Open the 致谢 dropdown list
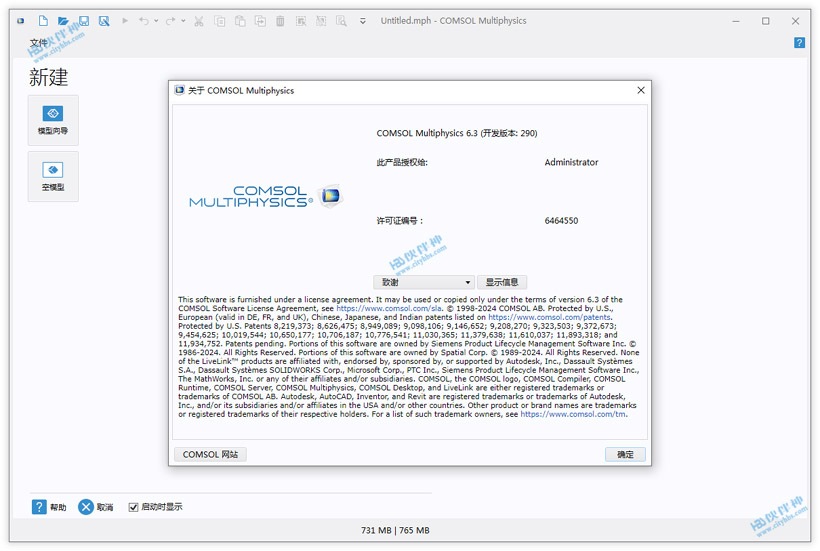Viewport: 820px width, 551px height. tap(424, 282)
